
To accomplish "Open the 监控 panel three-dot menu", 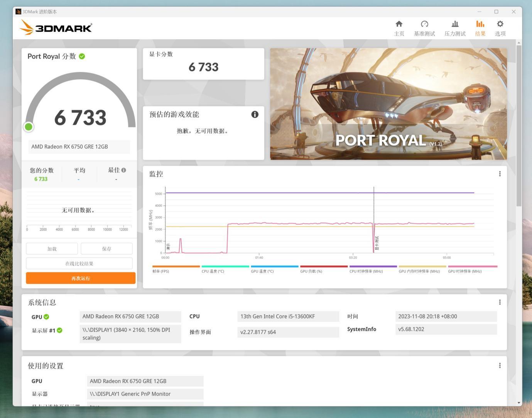I will pos(500,174).
